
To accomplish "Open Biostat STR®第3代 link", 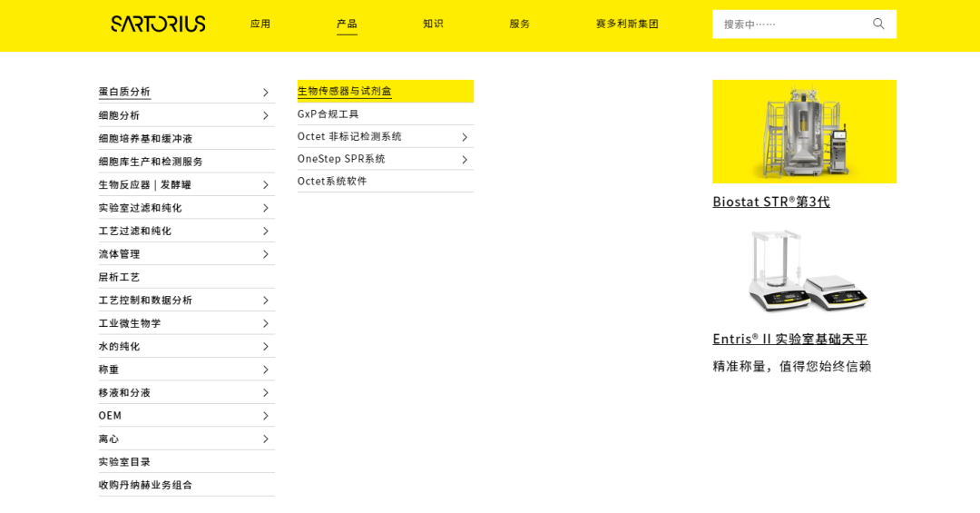I will click(x=771, y=202).
